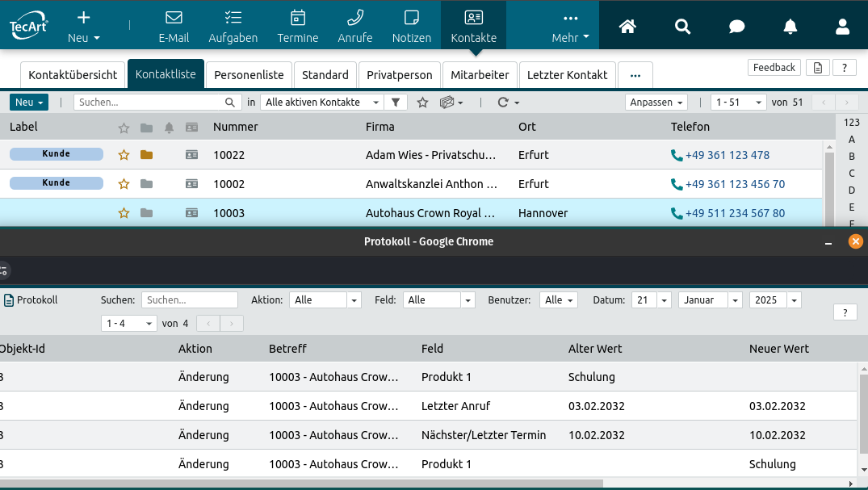The image size is (868, 490).
Task: Open the chat messages icon
Action: coord(736,27)
